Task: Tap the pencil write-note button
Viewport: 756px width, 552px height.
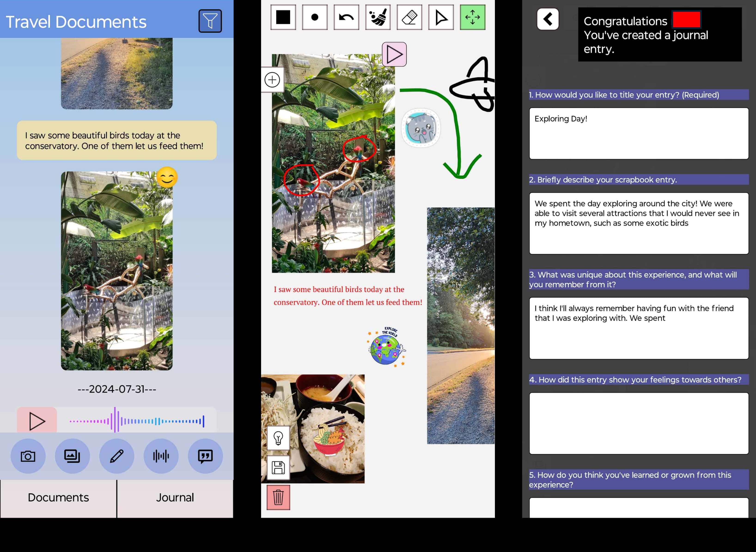Action: click(x=117, y=456)
